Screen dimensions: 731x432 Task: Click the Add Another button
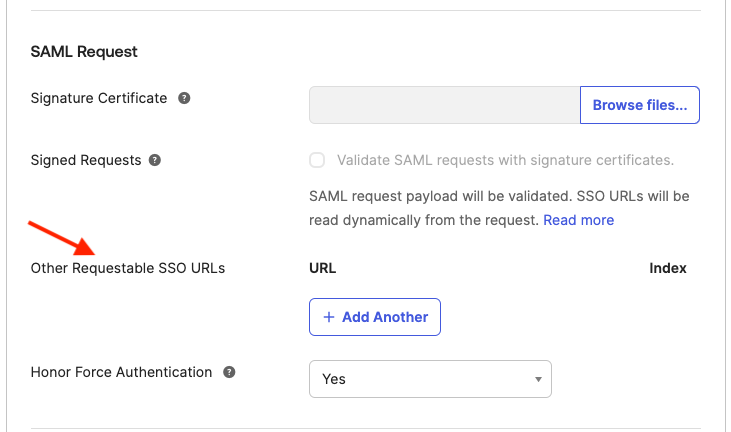pyautogui.click(x=375, y=317)
